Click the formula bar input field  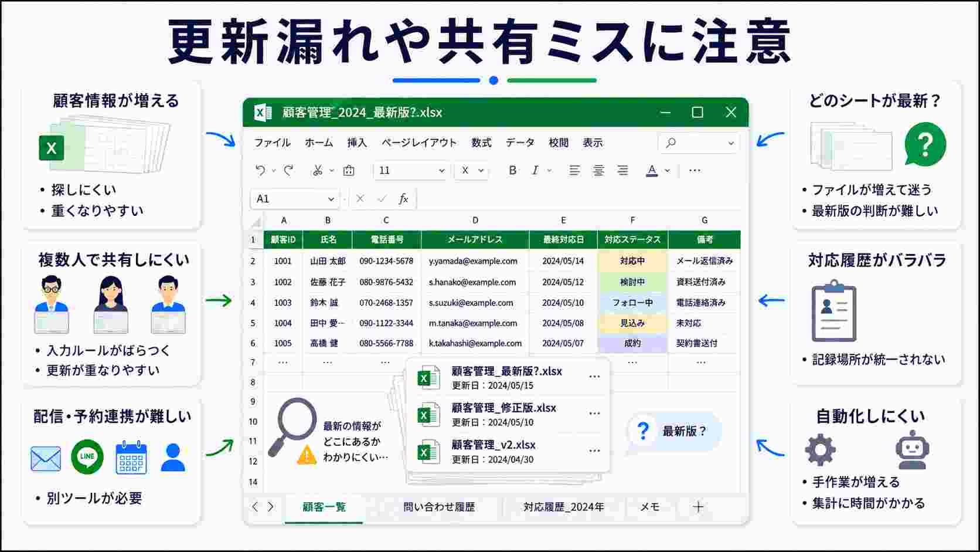tap(579, 199)
